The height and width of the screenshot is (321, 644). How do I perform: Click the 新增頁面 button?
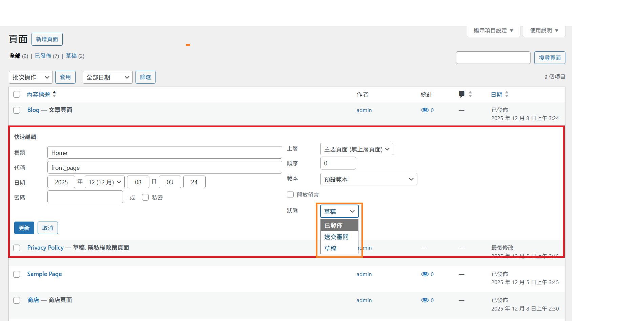point(47,39)
